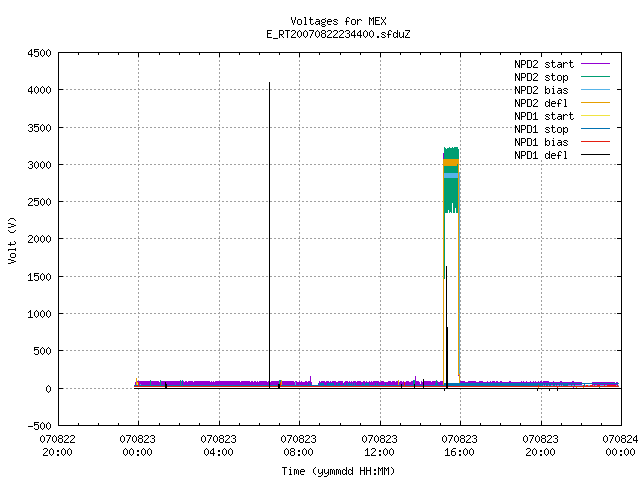Screen dimensions: 640x480
Task: Click the 'Volt (V)' y-axis label
Action: 12,240
